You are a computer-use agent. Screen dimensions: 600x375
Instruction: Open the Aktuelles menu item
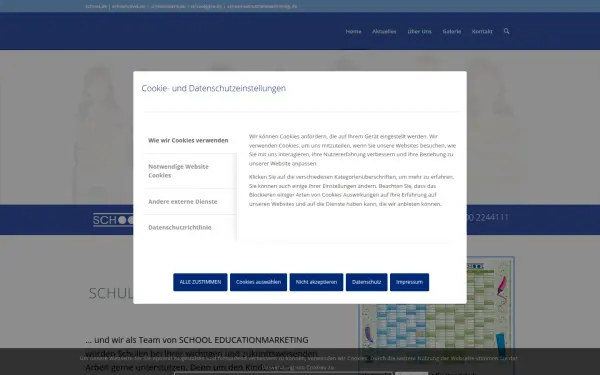tap(384, 31)
